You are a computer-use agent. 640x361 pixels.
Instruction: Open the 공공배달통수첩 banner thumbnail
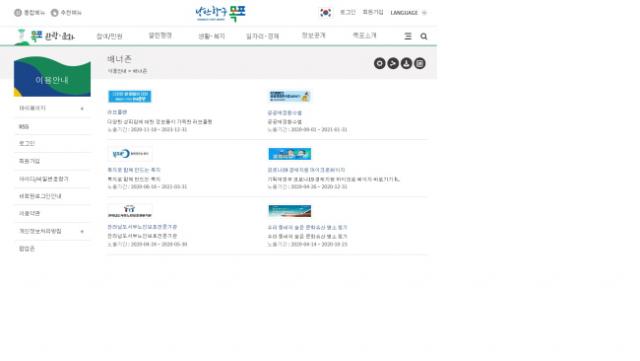[x=290, y=96]
